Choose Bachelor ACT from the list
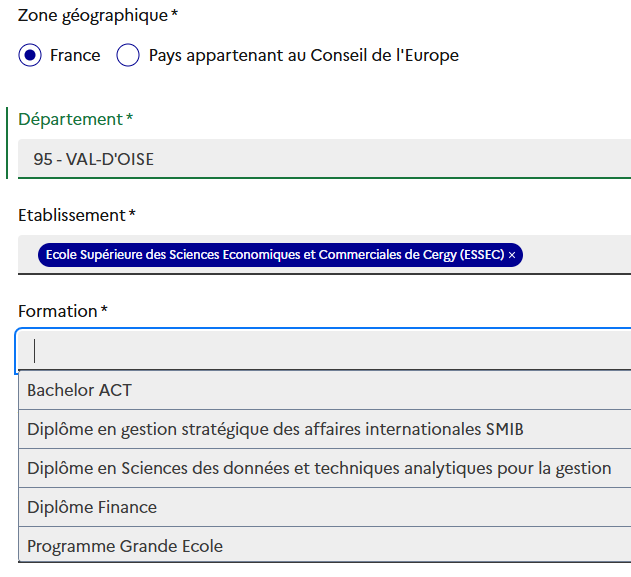The width and height of the screenshot is (631, 577). 80,390
